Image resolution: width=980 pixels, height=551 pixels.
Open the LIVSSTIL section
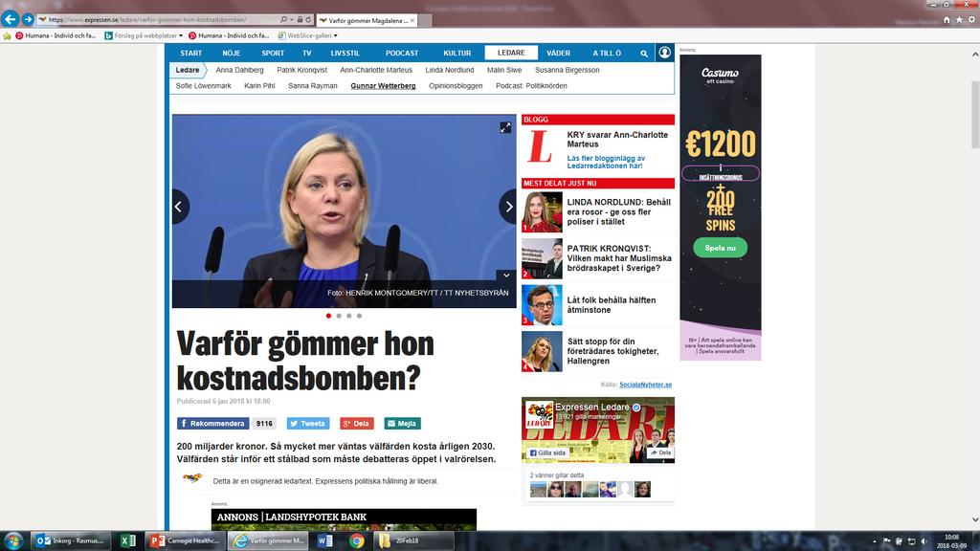point(345,54)
